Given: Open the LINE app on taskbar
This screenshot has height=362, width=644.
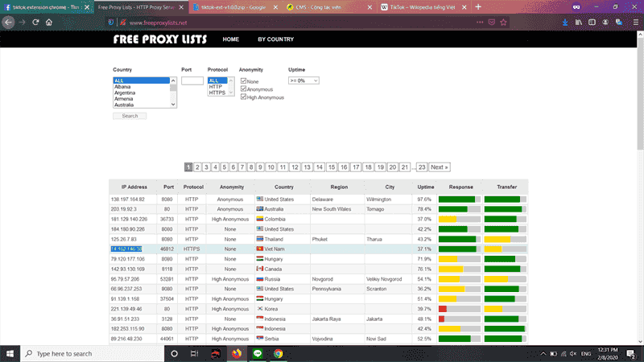Looking at the screenshot, I should (258, 353).
